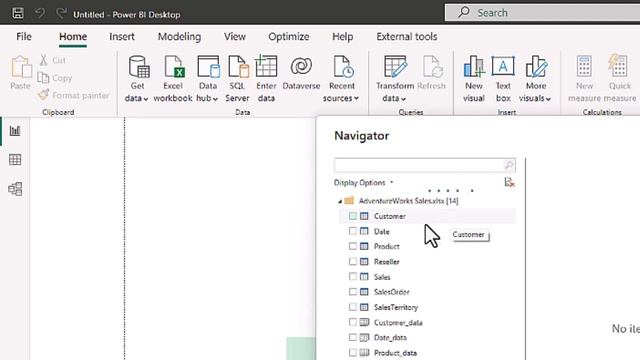
Task: Switch to Table view in sidebar
Action: 15,160
